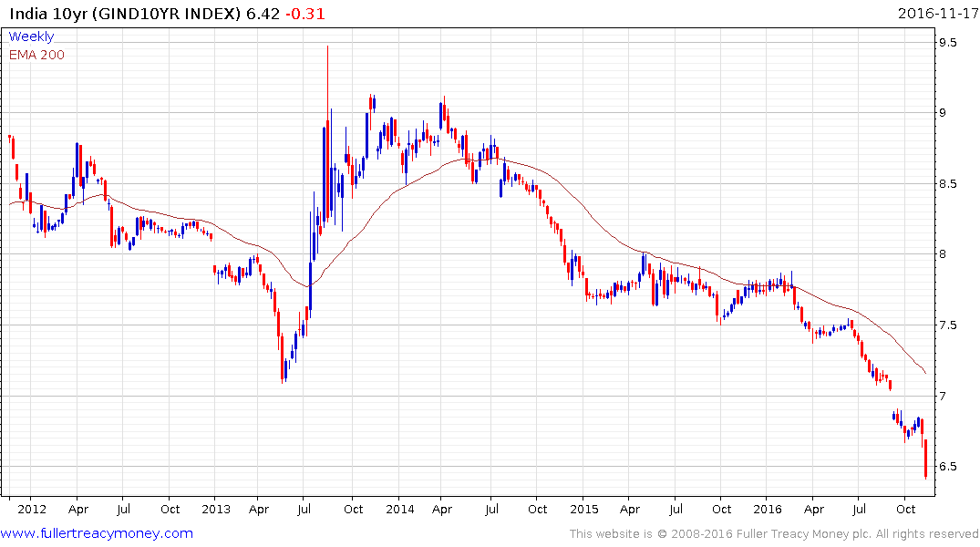The image size is (980, 547).
Task: Click the final red candle near 6.5
Action: coord(925,459)
